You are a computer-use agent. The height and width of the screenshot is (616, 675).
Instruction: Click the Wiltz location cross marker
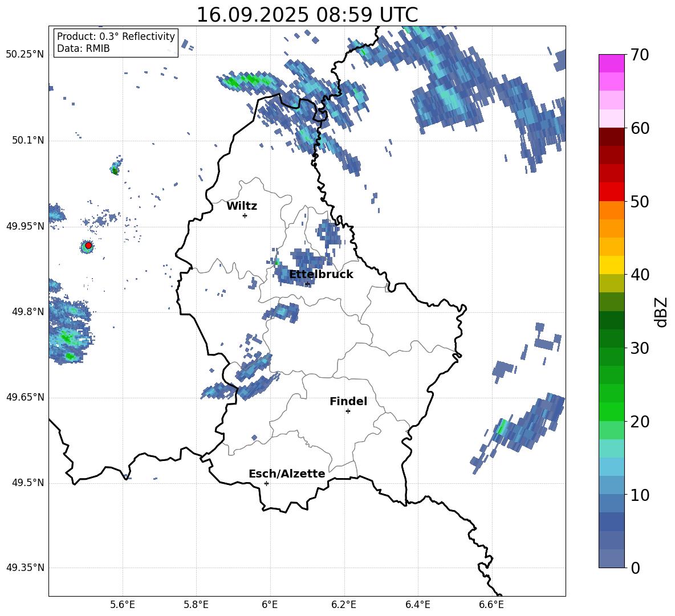tap(245, 215)
